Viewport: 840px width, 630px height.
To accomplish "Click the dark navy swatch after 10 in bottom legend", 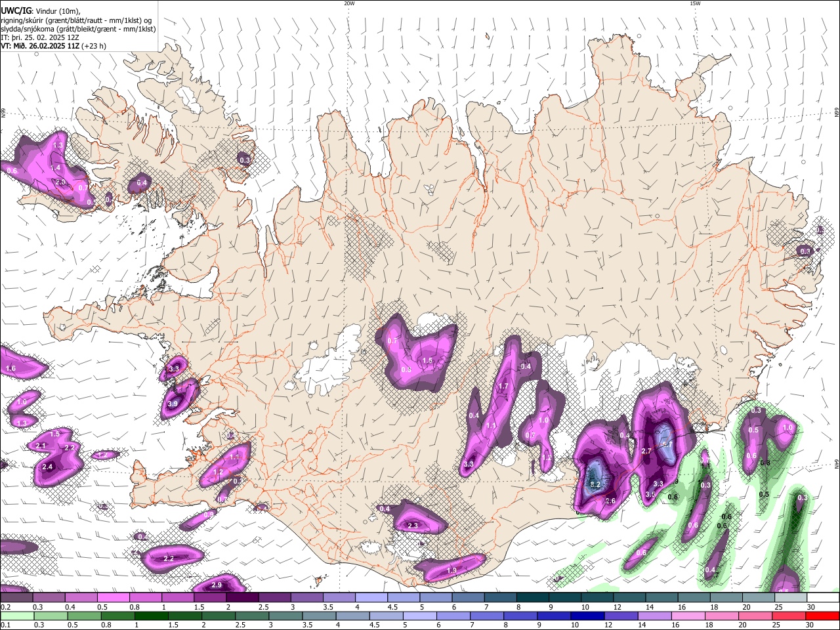I will coord(586,616).
